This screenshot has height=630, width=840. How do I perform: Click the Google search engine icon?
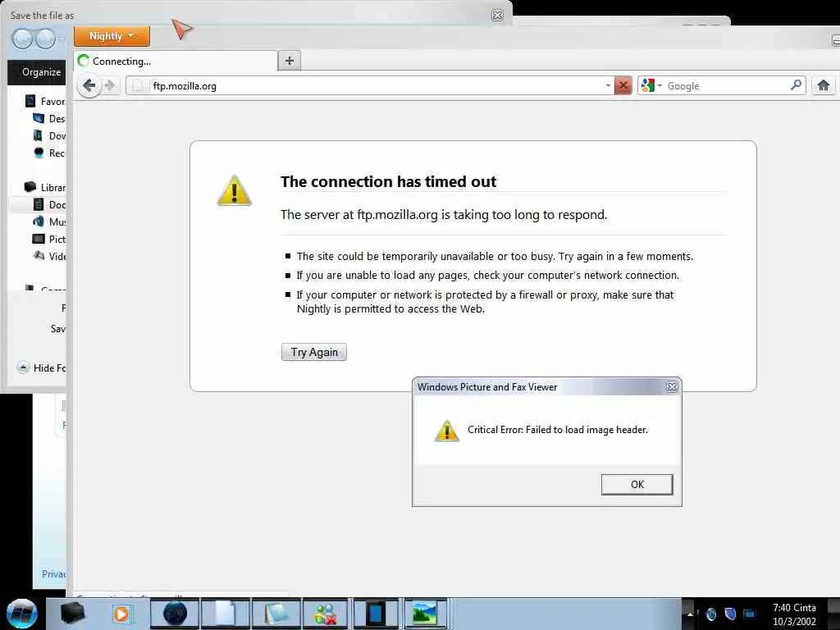(648, 85)
